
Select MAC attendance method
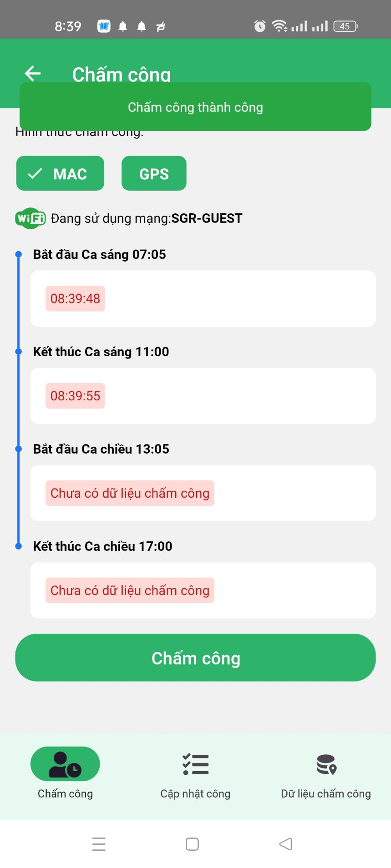point(60,173)
